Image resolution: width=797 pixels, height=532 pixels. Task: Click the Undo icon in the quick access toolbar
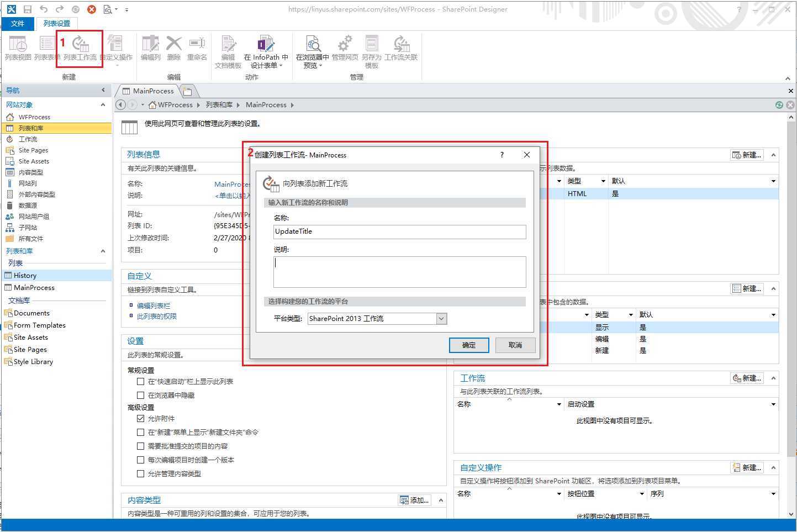44,9
